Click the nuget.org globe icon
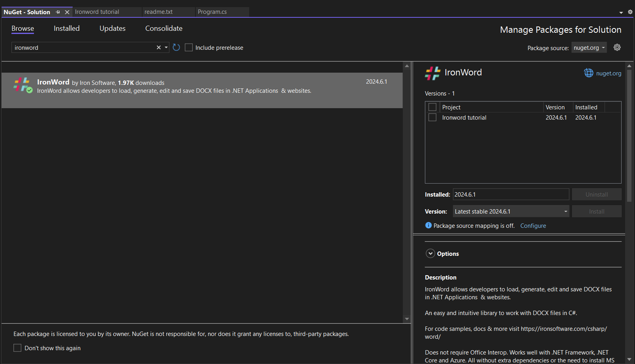 point(589,73)
